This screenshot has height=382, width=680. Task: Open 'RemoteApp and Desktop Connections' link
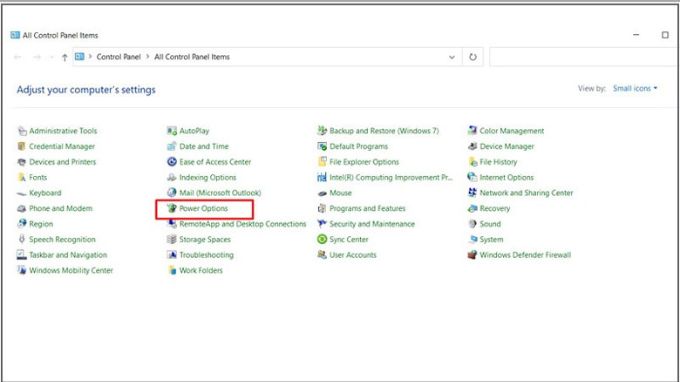click(243, 224)
